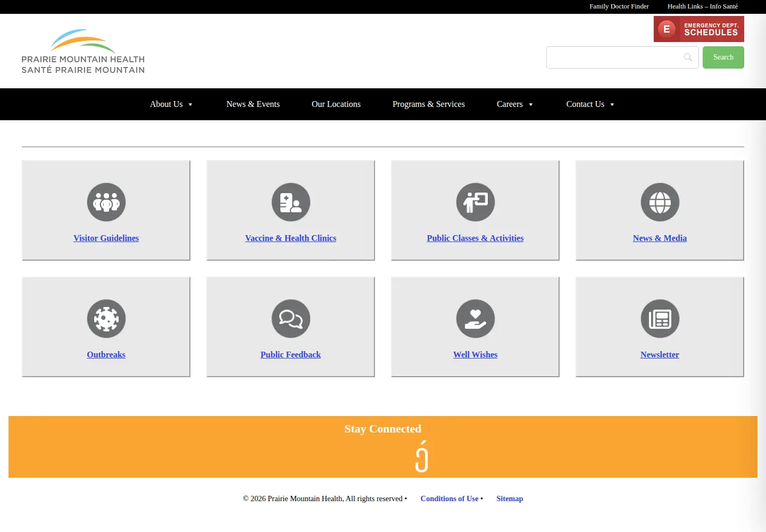Viewport: 766px width, 532px height.
Task: Follow the News & Media text link
Action: coord(660,238)
